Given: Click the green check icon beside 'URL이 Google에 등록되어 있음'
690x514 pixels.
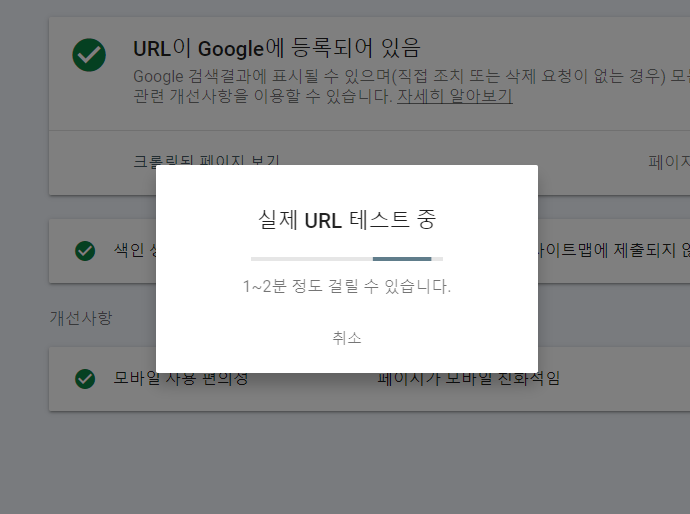Looking at the screenshot, I should tap(89, 55).
